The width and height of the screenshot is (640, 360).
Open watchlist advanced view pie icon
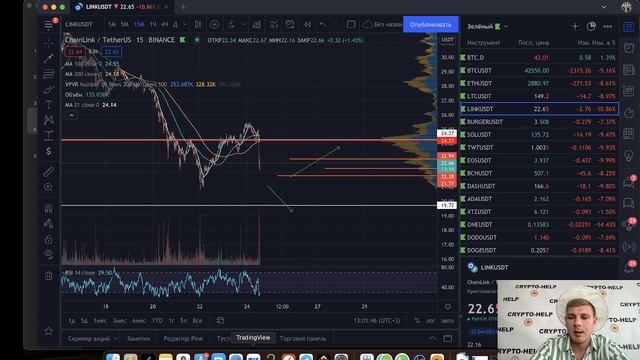(591, 27)
